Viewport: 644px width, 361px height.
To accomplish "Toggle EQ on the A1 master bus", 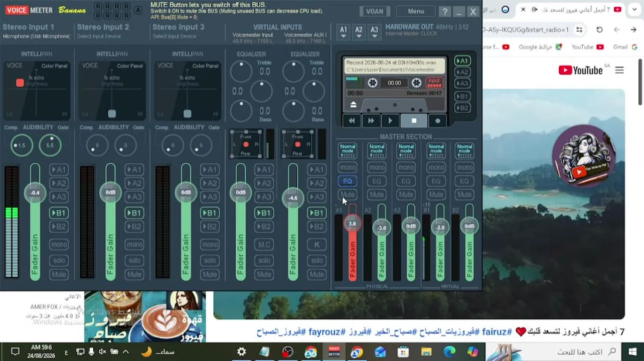I will (348, 181).
